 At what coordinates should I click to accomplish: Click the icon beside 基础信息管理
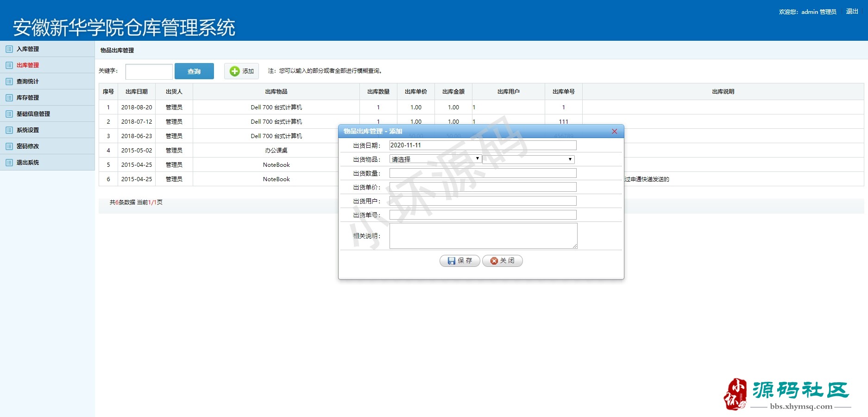(x=9, y=114)
